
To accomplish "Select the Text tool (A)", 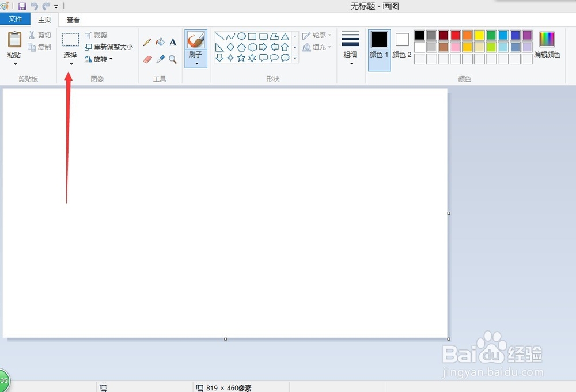I will (x=173, y=42).
